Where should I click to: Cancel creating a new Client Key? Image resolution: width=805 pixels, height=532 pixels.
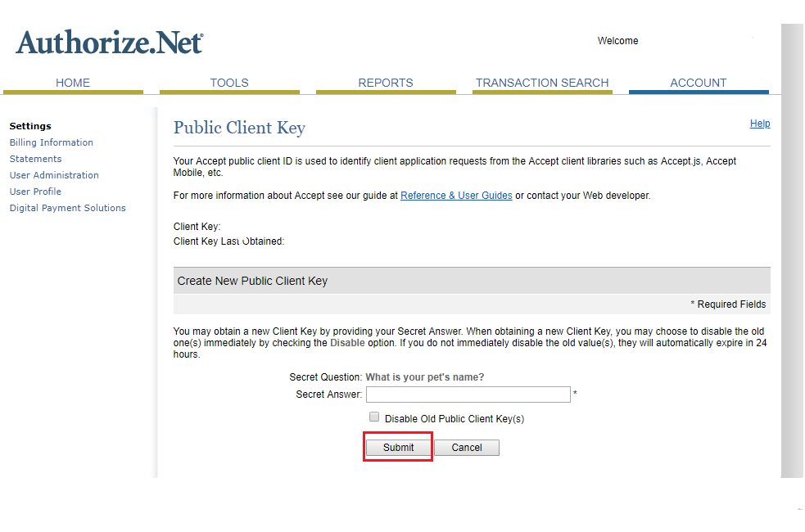point(466,447)
